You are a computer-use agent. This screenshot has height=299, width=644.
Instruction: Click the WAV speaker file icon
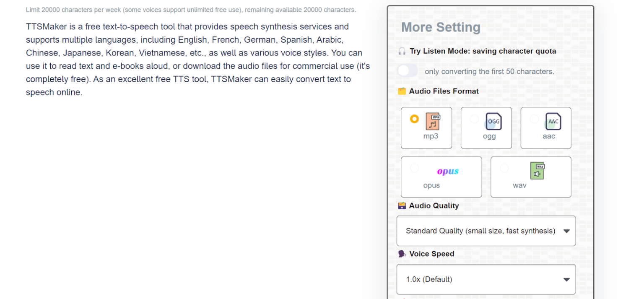538,170
